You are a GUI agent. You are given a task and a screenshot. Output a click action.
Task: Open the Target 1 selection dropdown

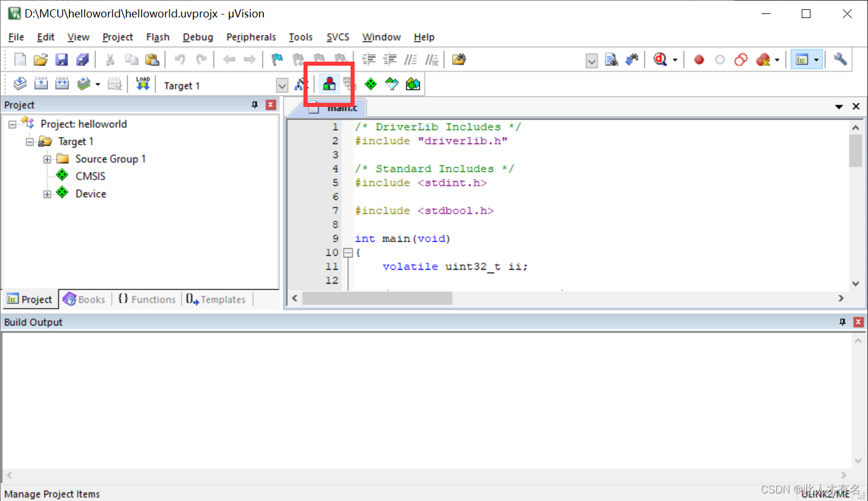(282, 85)
